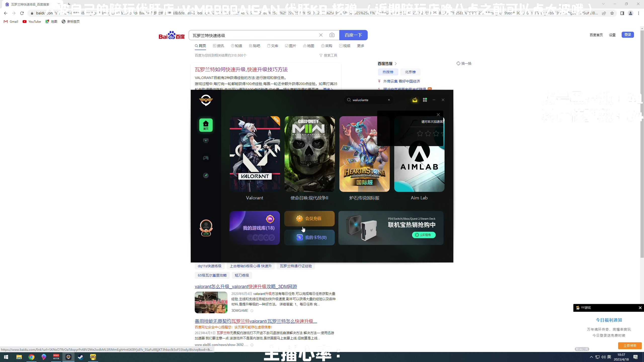Click the blue 登录 login button
Viewport: 644px width, 362px height.
[628, 35]
